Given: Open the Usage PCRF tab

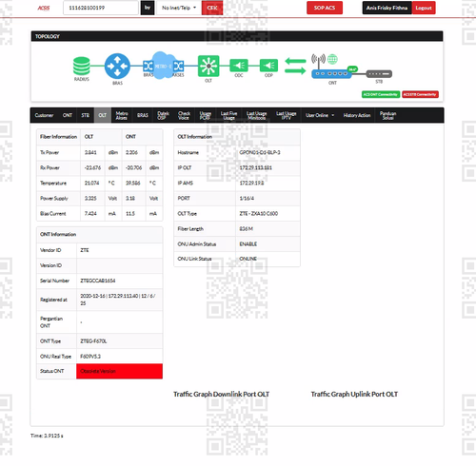Looking at the screenshot, I should [x=205, y=115].
